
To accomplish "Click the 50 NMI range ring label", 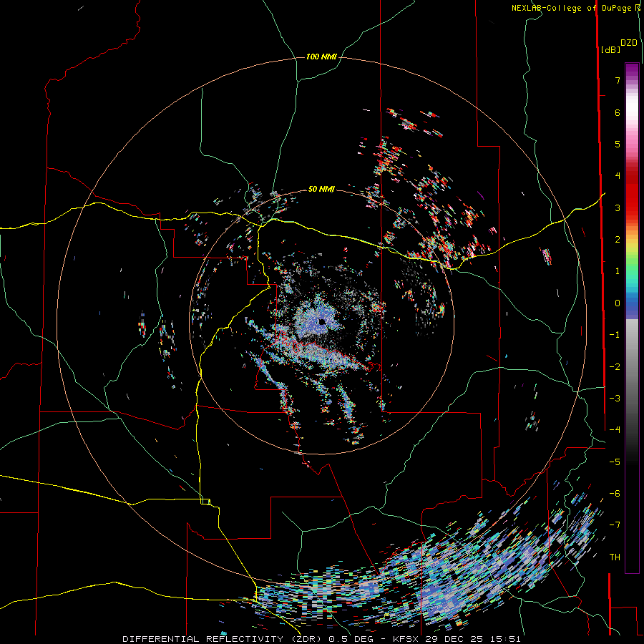I will [x=321, y=189].
